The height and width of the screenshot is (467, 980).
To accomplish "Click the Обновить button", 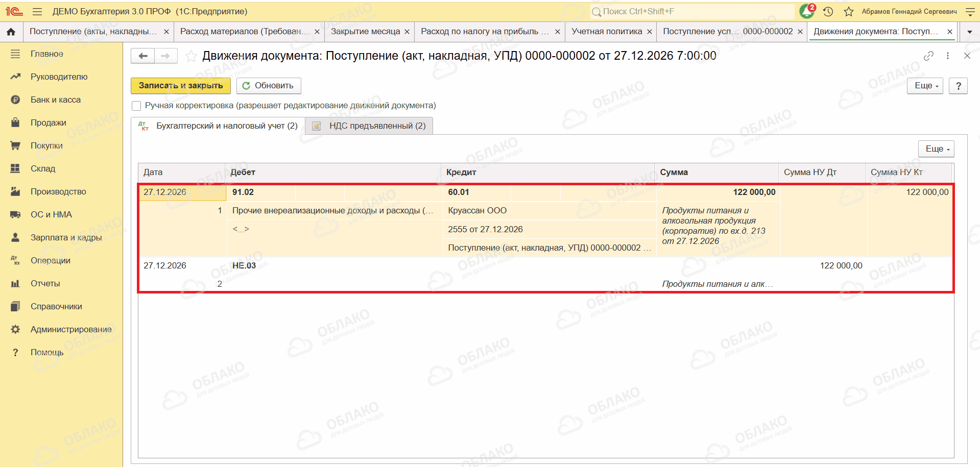I will pos(269,86).
